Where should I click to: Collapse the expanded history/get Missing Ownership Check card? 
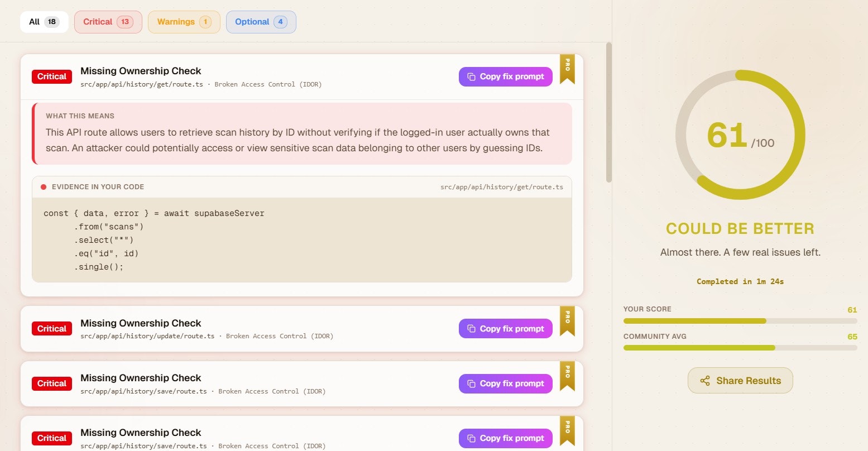[x=302, y=77]
